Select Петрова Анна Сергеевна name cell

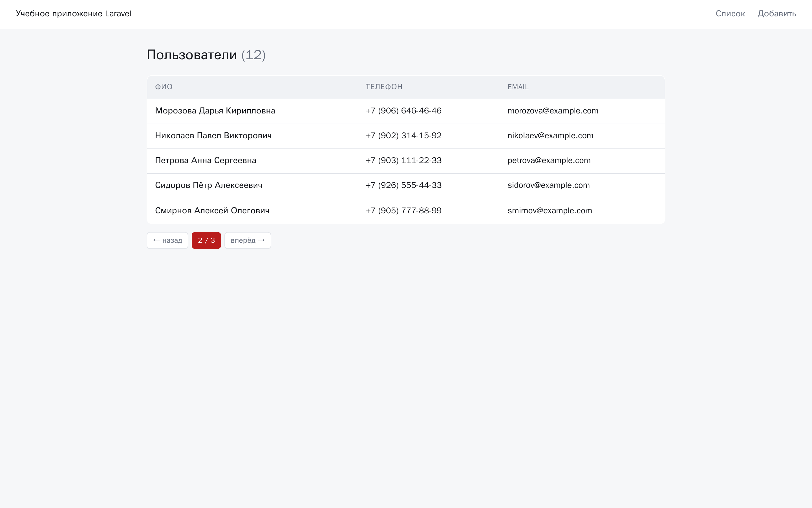click(x=206, y=161)
